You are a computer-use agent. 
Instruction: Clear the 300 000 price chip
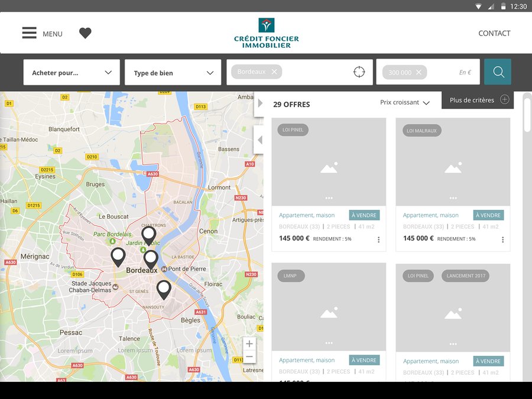[x=419, y=73]
